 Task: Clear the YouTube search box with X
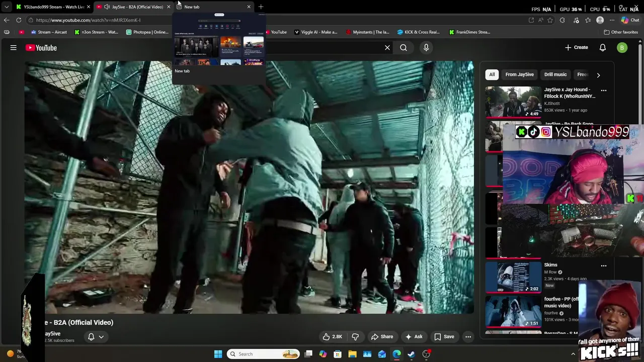[x=387, y=48]
